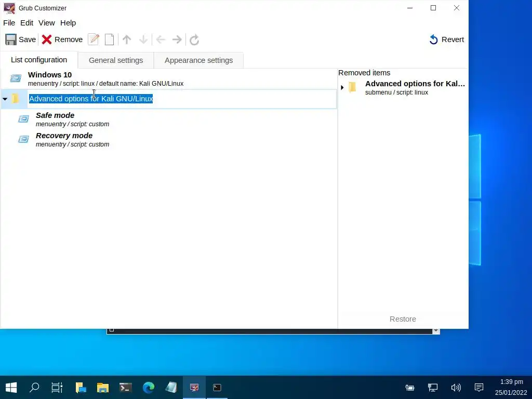Switch to the Appearance settings tab

[199, 60]
